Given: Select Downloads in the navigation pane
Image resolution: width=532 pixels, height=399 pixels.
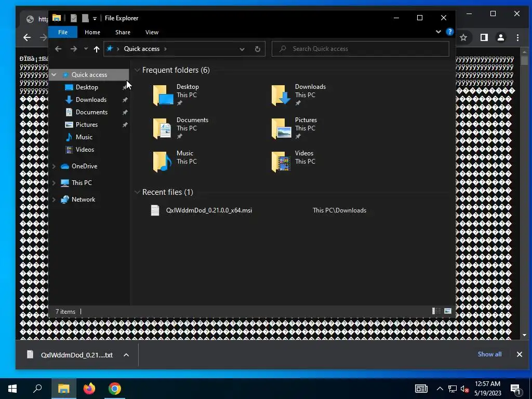Looking at the screenshot, I should coord(91,100).
